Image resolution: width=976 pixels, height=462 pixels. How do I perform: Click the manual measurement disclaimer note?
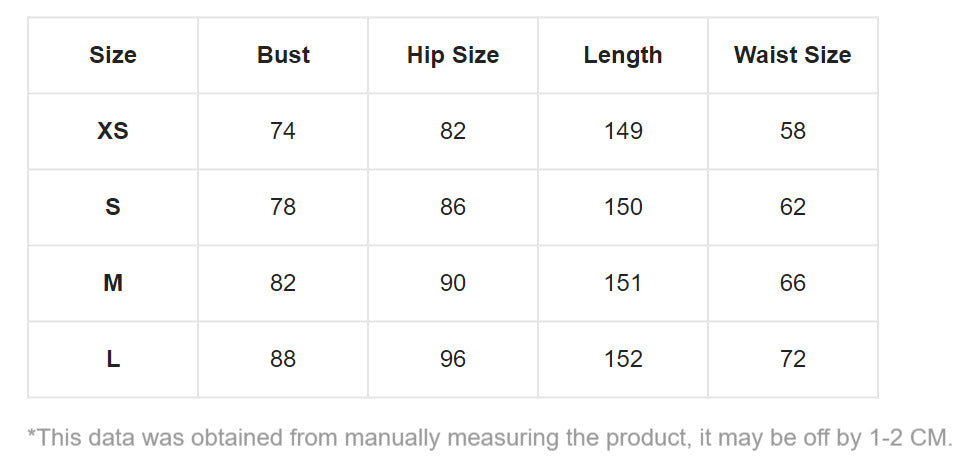(x=490, y=437)
